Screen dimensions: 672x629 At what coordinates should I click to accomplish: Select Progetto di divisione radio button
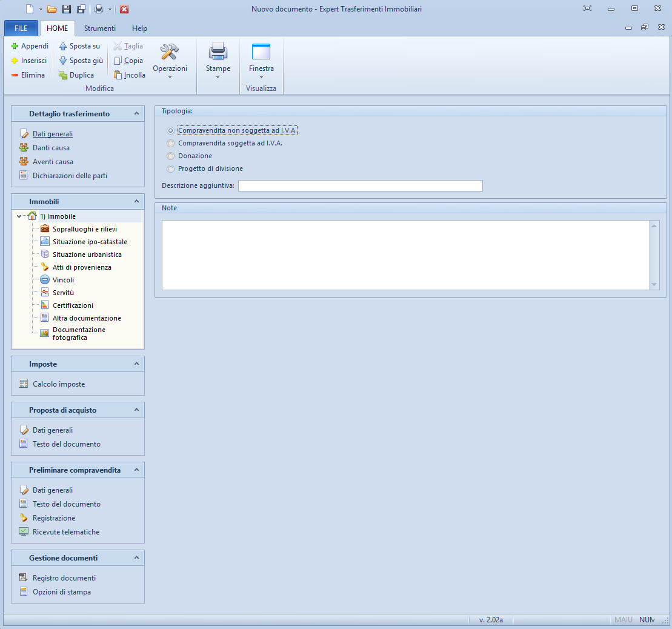coord(171,169)
